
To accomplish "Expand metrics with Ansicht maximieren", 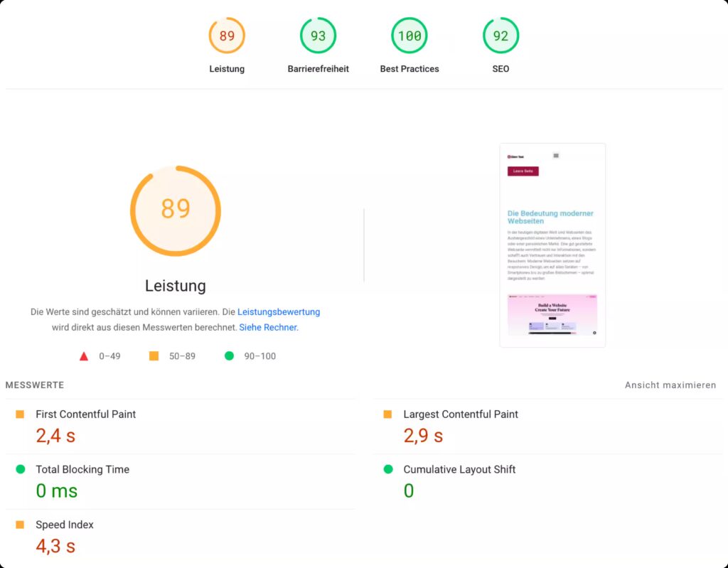I will point(670,385).
